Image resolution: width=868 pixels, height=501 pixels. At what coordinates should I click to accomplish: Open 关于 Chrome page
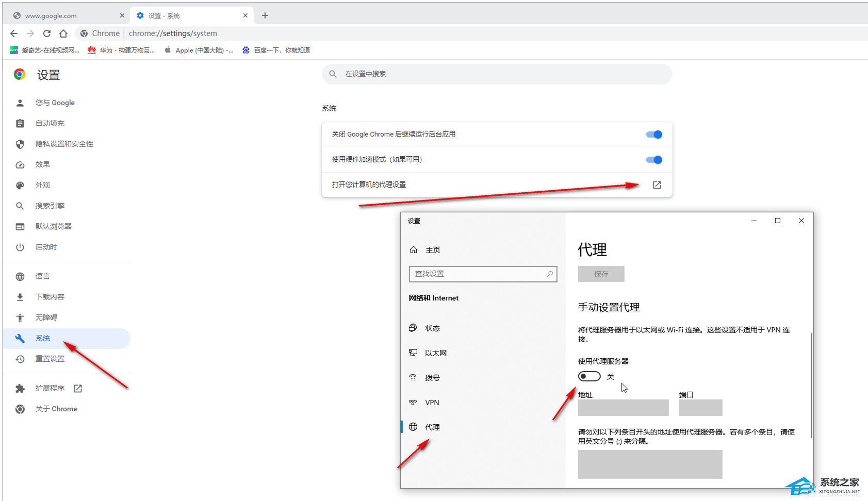click(56, 409)
